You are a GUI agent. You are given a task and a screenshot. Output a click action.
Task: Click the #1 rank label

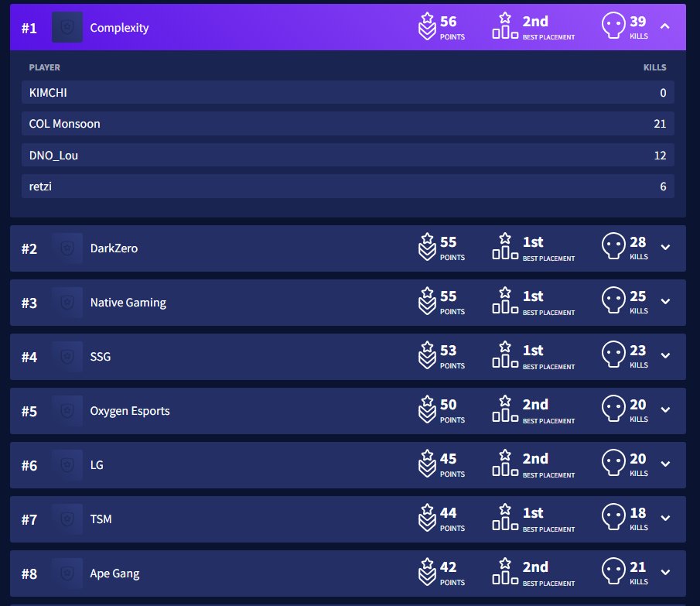click(x=29, y=28)
